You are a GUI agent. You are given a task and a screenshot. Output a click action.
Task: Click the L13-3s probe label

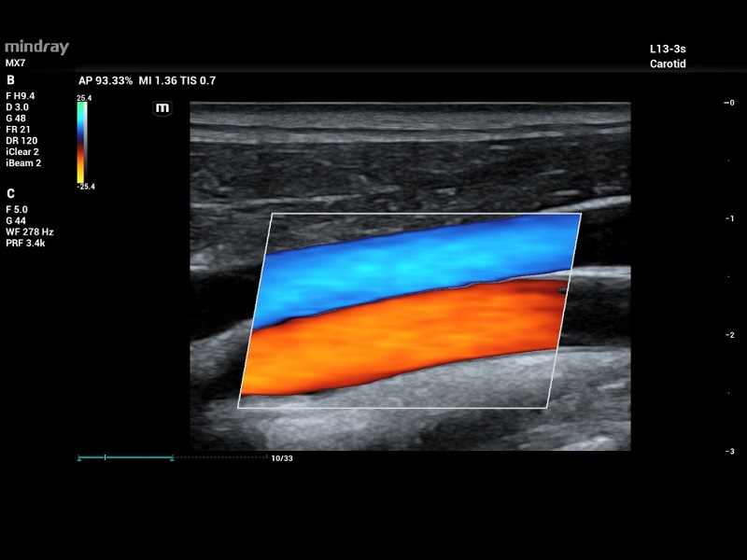(667, 48)
